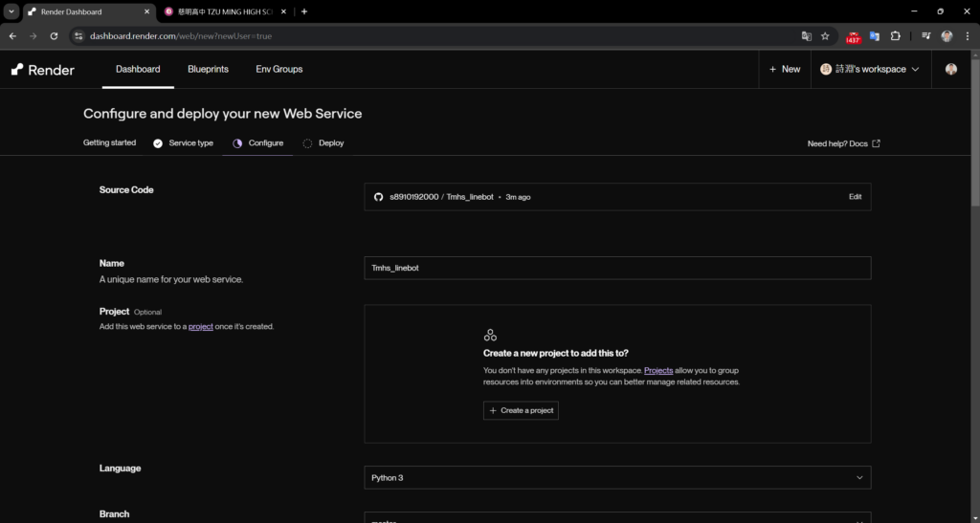
Task: Click the Configure and deploy heading
Action: (x=222, y=114)
